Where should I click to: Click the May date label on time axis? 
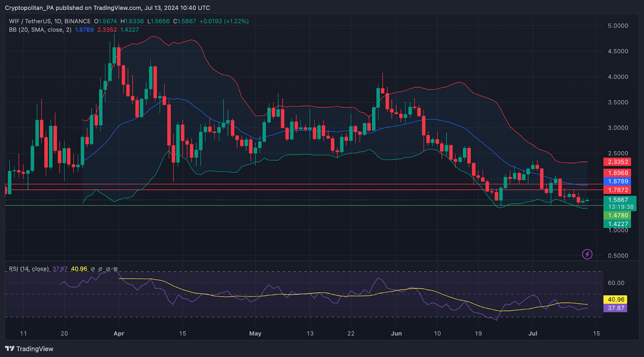pyautogui.click(x=255, y=334)
